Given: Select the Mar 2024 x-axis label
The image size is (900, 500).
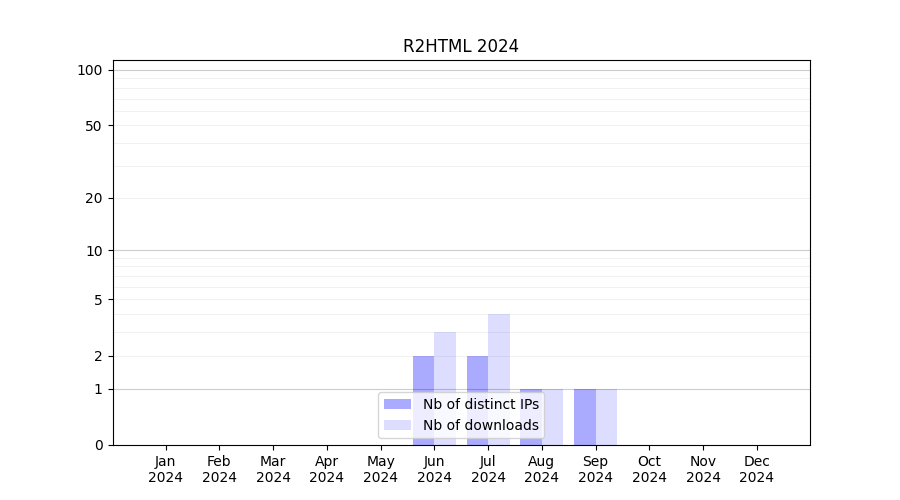Looking at the screenshot, I should tap(273, 469).
